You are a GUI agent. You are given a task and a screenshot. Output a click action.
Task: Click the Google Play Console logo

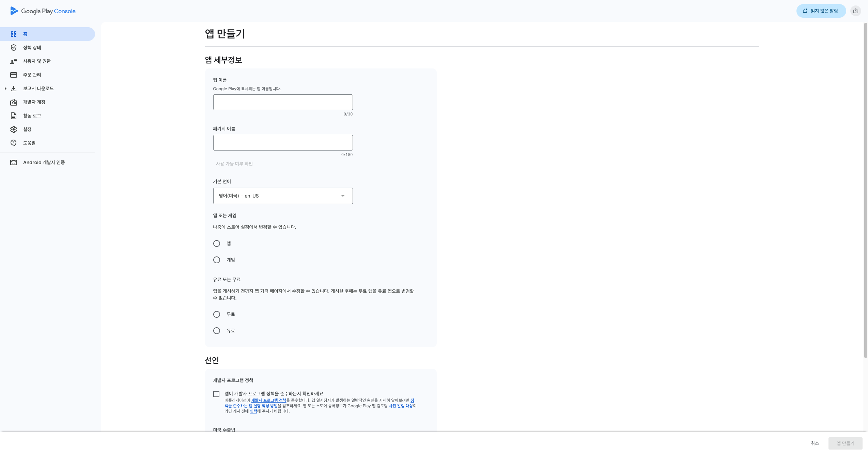pos(43,11)
